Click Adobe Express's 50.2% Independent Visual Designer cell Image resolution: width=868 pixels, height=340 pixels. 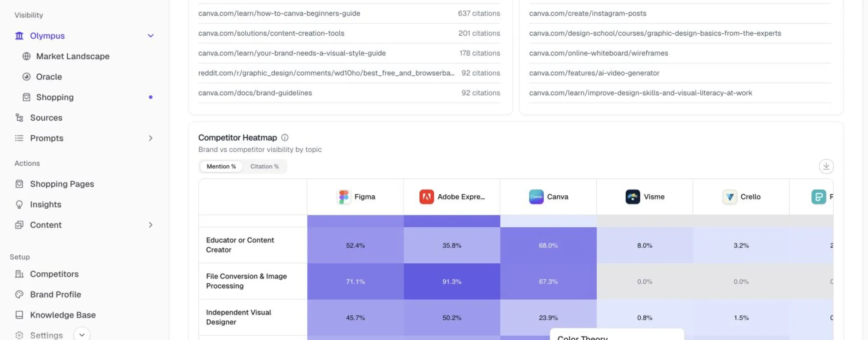pyautogui.click(x=452, y=317)
